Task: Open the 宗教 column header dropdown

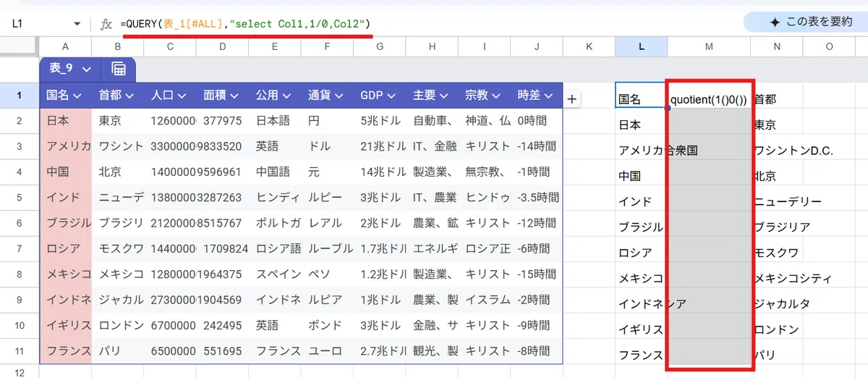Action: point(495,96)
